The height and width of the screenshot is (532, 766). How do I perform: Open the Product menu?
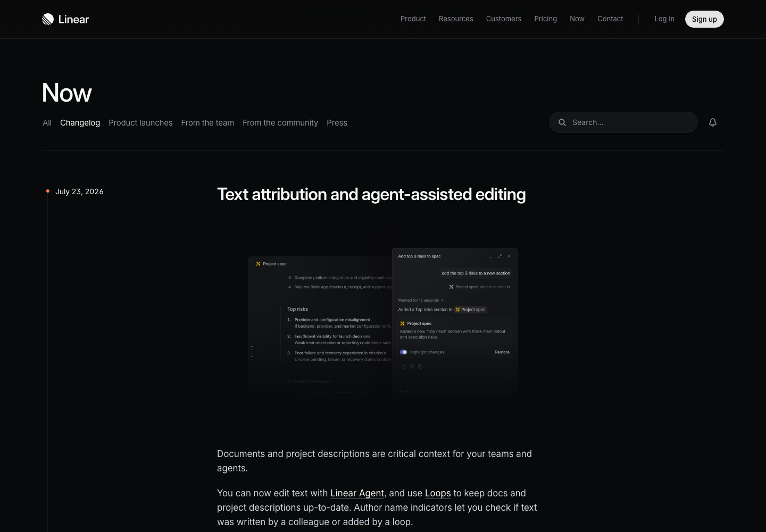[x=413, y=19]
